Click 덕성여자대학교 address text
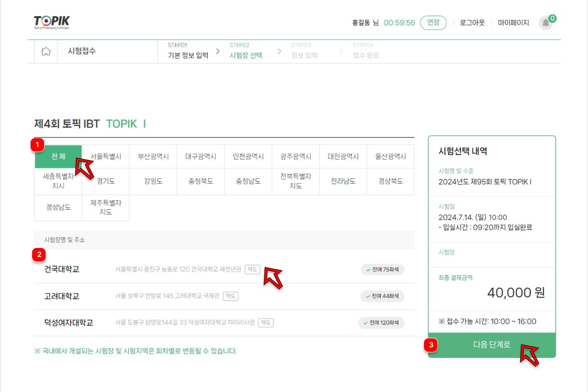This screenshot has width=588, height=392. click(185, 323)
